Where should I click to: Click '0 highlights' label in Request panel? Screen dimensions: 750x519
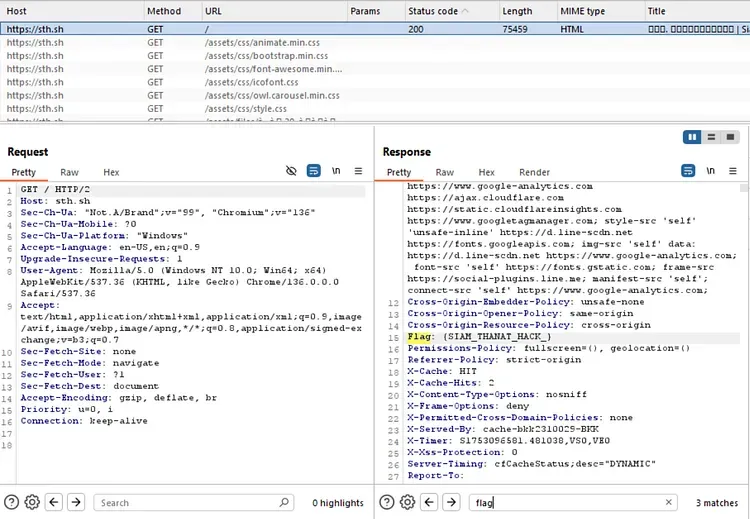pos(338,503)
